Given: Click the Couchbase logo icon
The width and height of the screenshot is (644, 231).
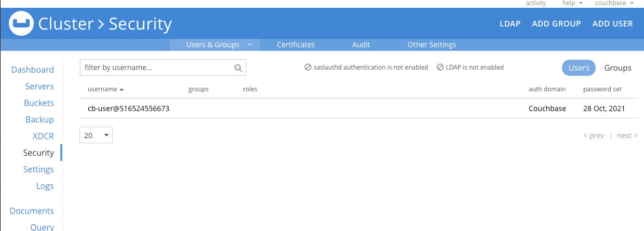Looking at the screenshot, I should point(21,23).
